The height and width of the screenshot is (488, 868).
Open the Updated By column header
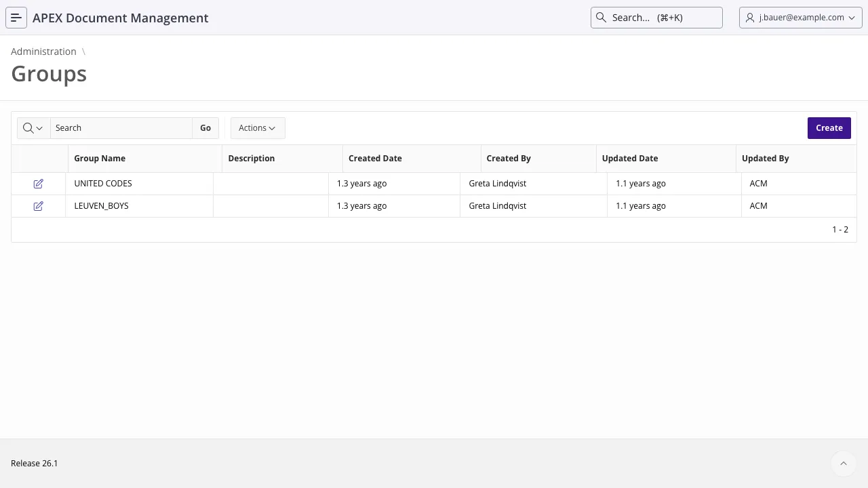(765, 159)
